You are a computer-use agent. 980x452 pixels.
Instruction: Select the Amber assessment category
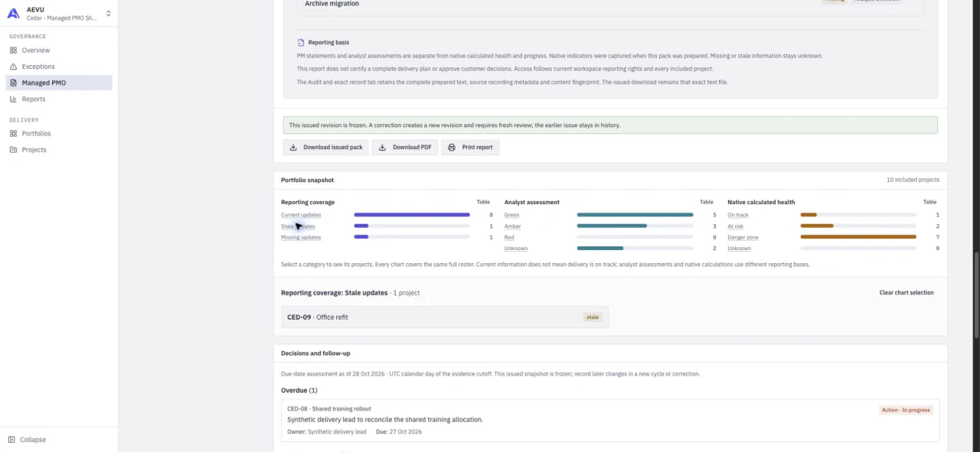(x=512, y=226)
